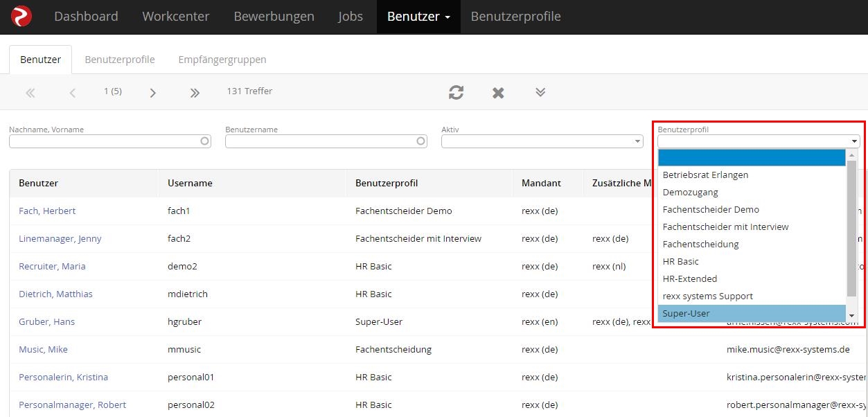Jump to the first results page
Screen dimensions: 868x417
tap(30, 93)
